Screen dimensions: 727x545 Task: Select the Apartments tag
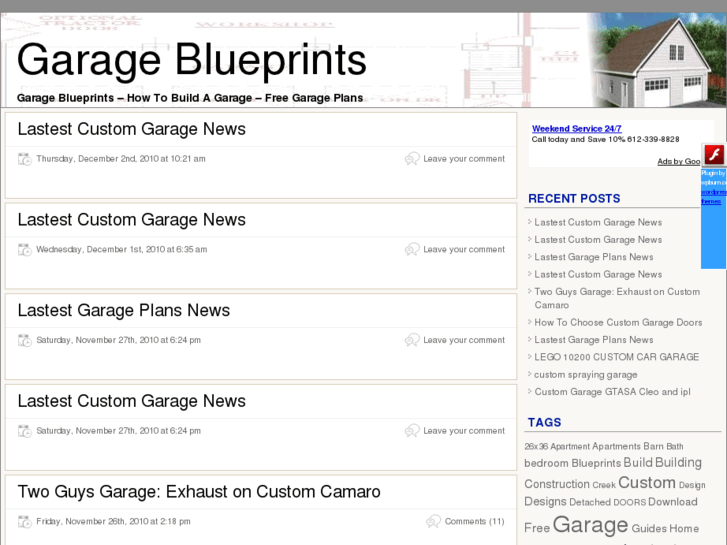pos(616,446)
